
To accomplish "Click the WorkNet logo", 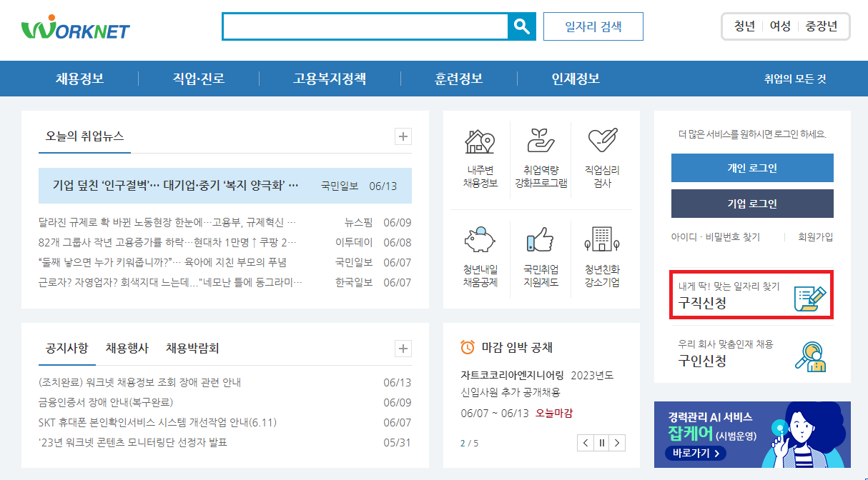I will [x=74, y=29].
